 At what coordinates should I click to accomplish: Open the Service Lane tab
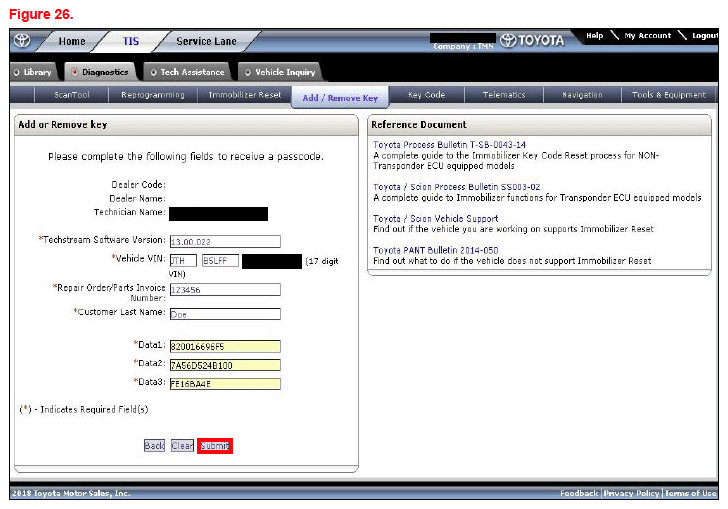[x=206, y=41]
